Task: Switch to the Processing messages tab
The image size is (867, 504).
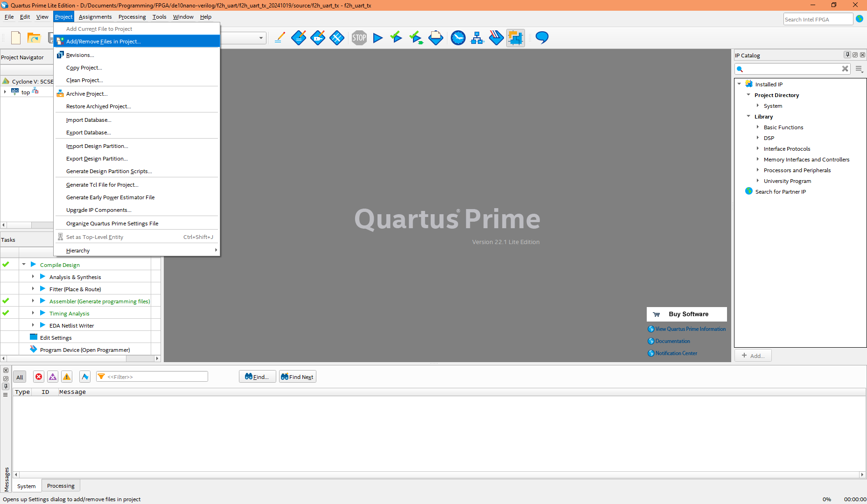Action: click(61, 486)
